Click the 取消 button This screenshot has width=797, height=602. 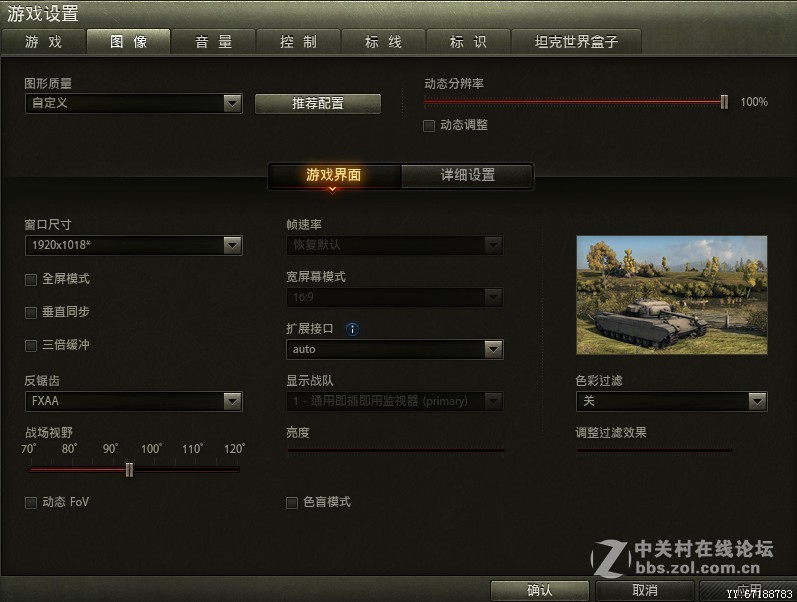click(x=645, y=591)
